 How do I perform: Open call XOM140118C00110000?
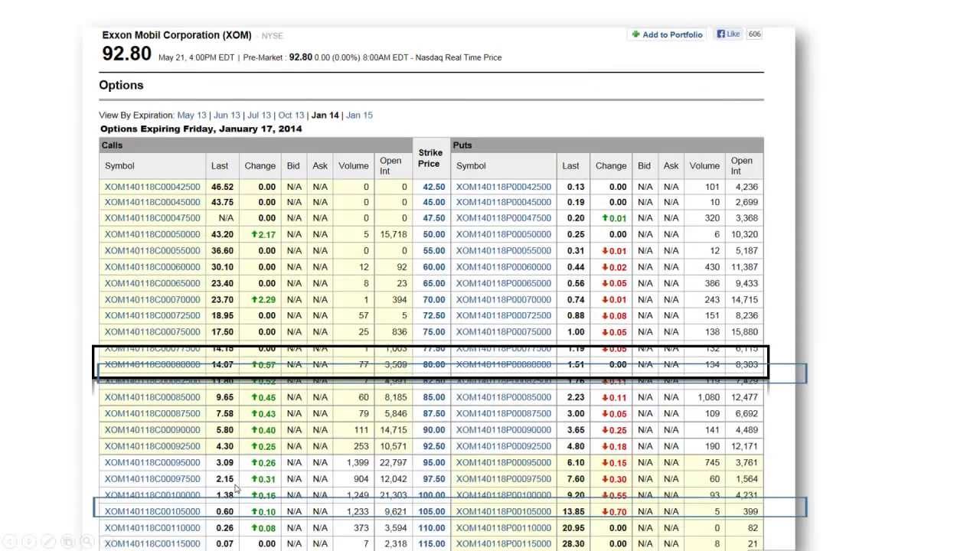coord(152,528)
